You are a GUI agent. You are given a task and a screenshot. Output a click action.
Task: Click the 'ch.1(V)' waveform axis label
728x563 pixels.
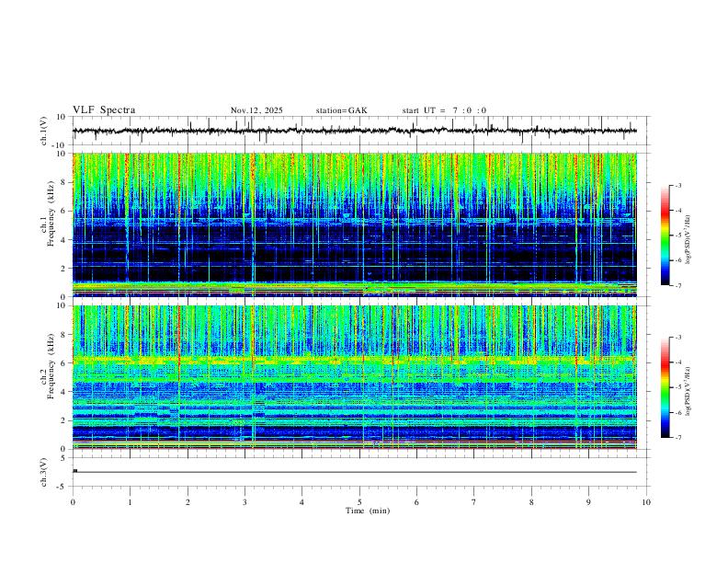[x=44, y=131]
